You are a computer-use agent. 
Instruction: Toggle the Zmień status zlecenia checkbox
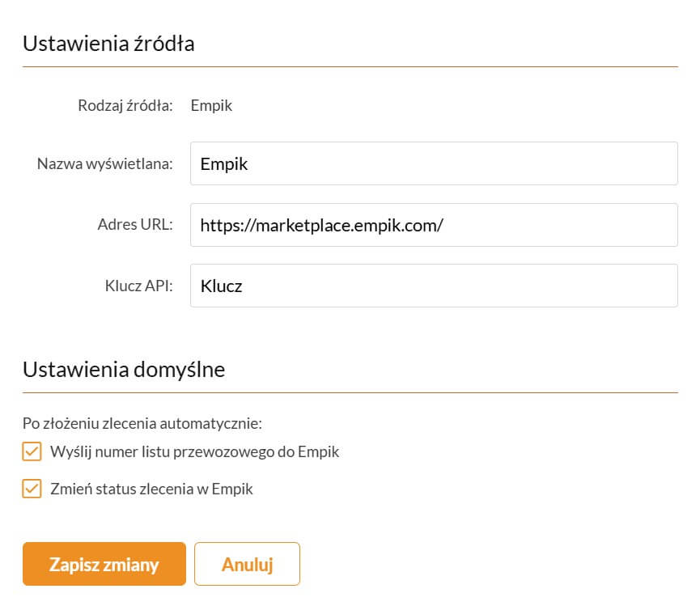[x=32, y=489]
